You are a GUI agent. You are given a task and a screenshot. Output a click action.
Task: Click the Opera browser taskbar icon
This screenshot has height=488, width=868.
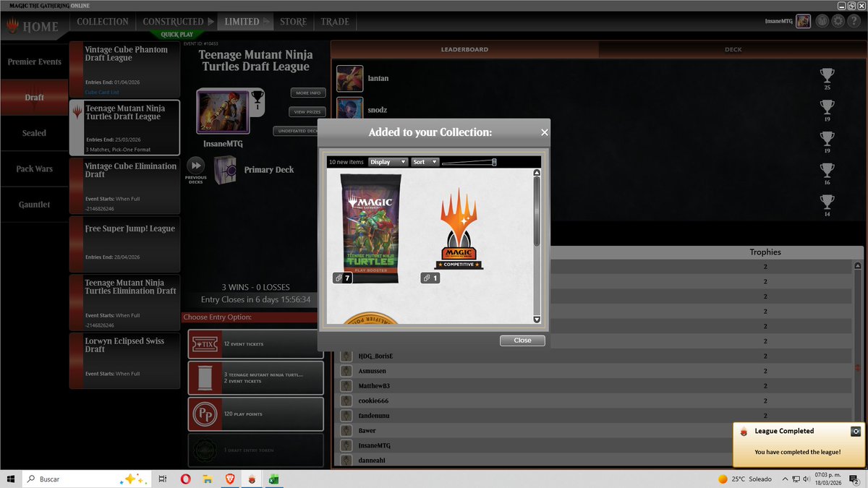tap(186, 479)
